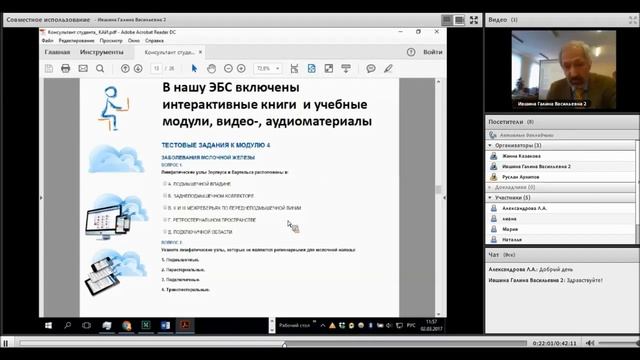Check answer А. Подмышечной впадине
The height and width of the screenshot is (360, 640).
tap(165, 184)
